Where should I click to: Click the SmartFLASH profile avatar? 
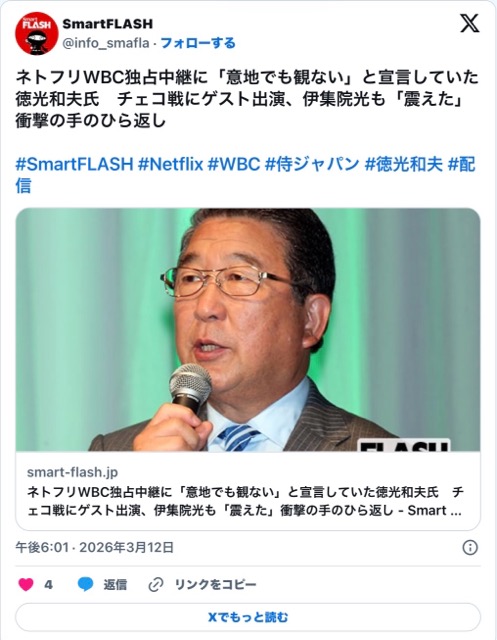click(x=37, y=33)
